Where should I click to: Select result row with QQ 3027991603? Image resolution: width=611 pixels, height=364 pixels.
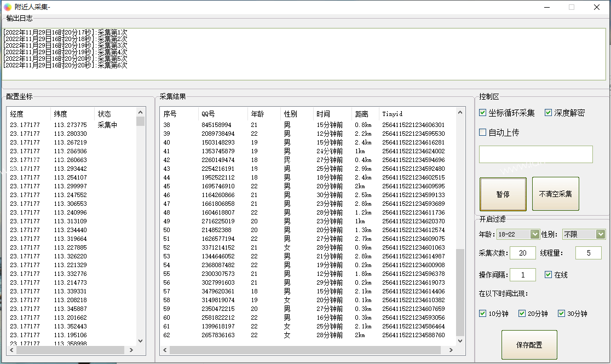(x=308, y=282)
